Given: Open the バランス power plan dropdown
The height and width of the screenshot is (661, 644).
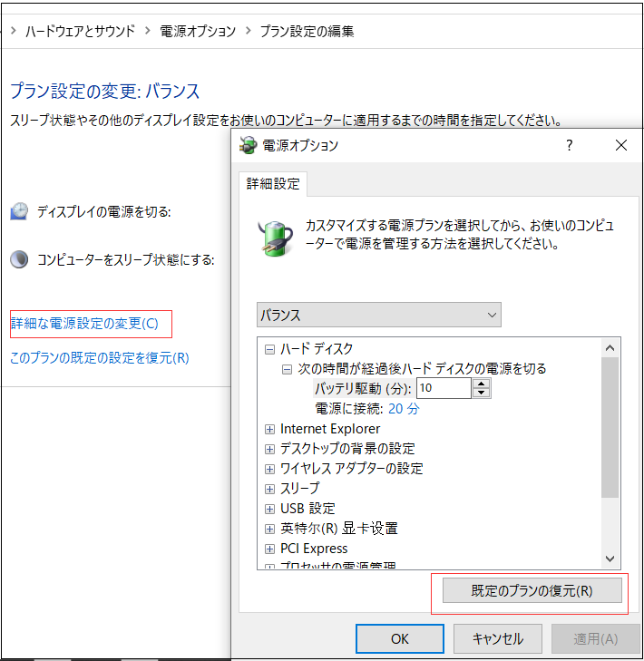Looking at the screenshot, I should click(x=378, y=316).
